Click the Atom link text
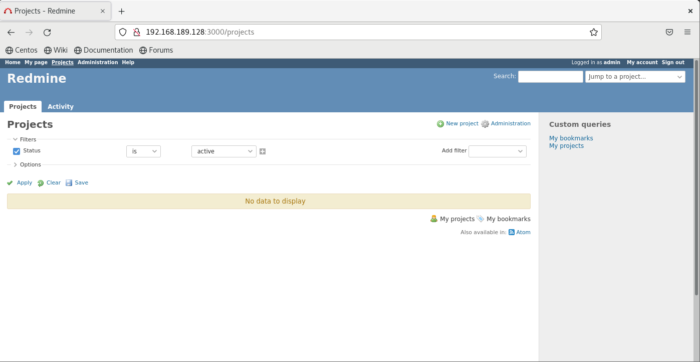 click(523, 232)
